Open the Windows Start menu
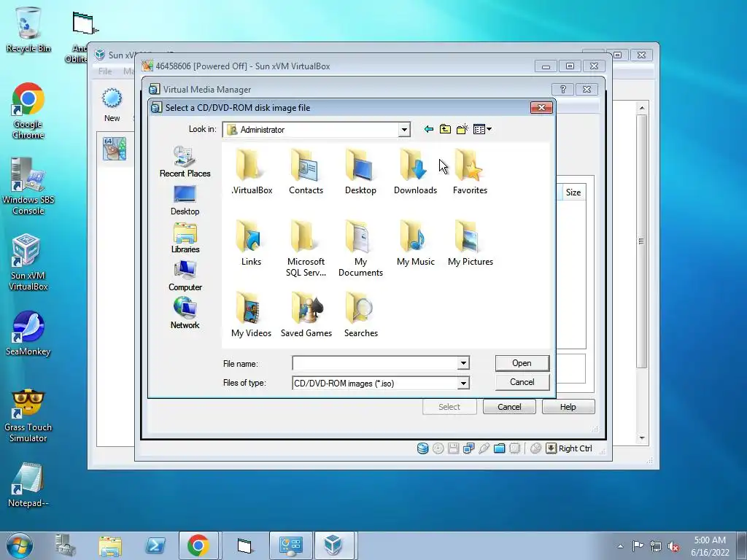Viewport: 747px width, 560px height. click(20, 545)
